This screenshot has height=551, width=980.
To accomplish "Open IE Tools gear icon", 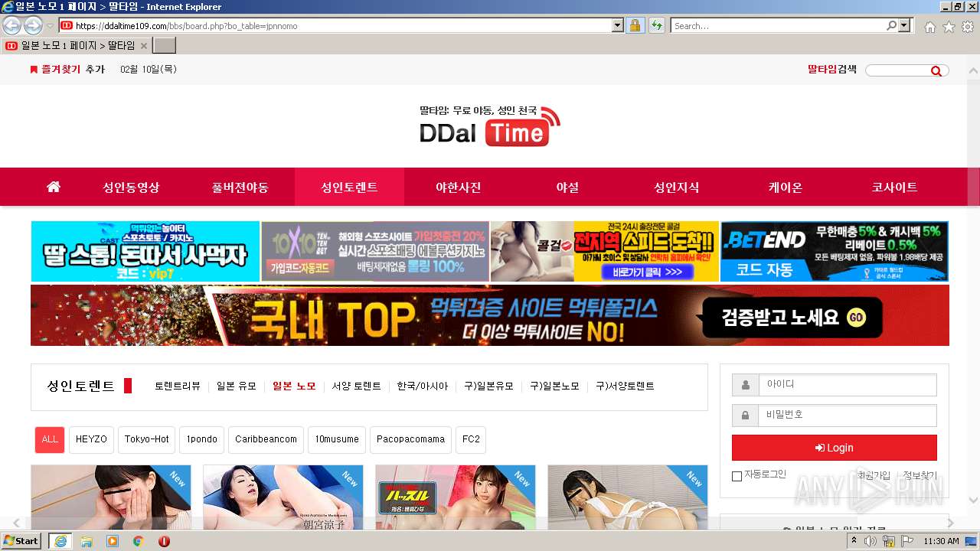I will (968, 27).
